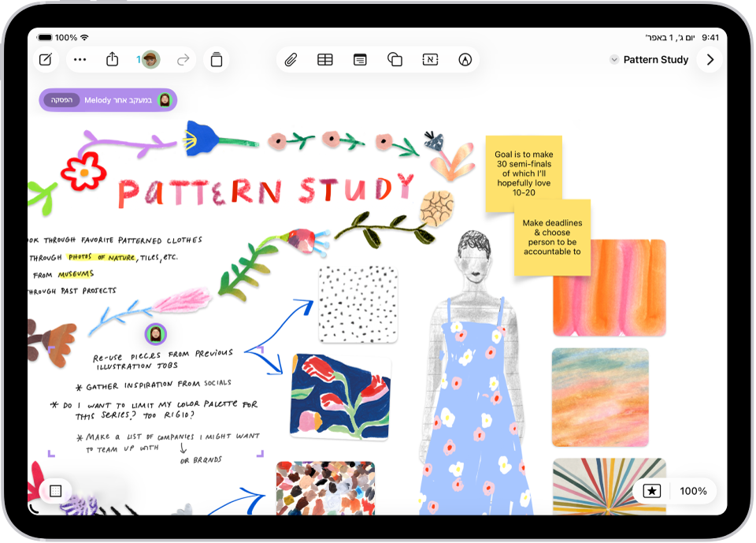
Task: Select the navy floral pattern image
Action: (340, 396)
